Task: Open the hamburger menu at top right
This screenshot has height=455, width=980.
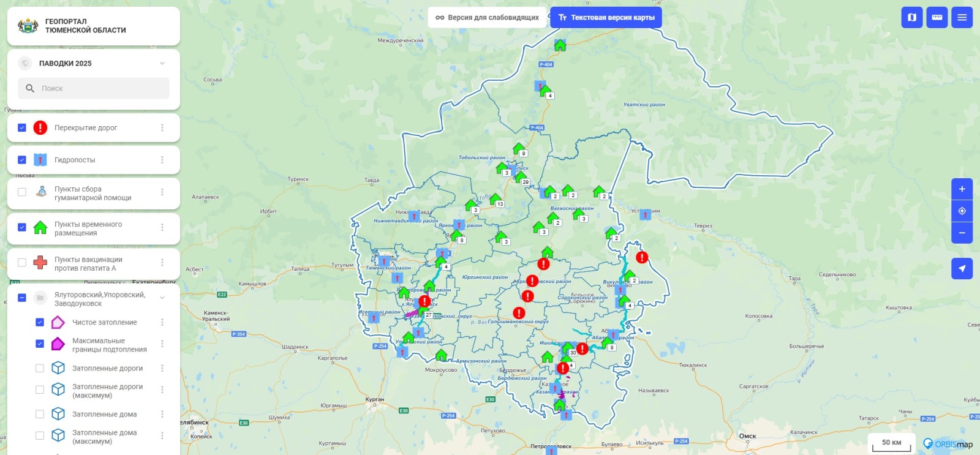Action: 962,17
